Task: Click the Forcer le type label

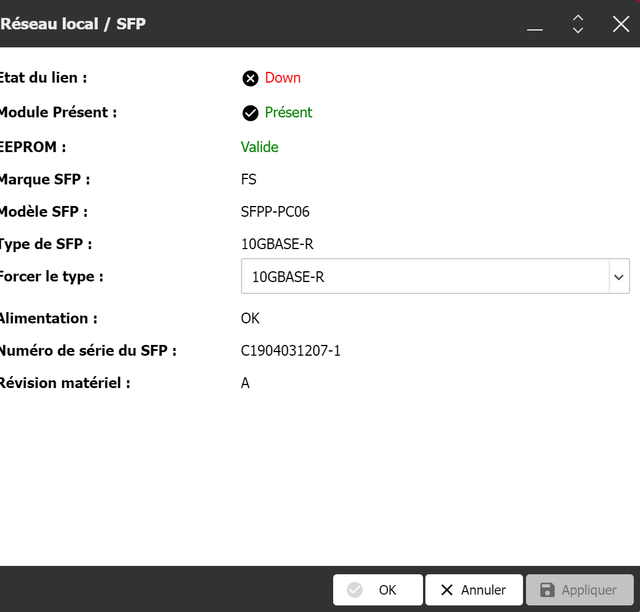Action: tap(51, 276)
